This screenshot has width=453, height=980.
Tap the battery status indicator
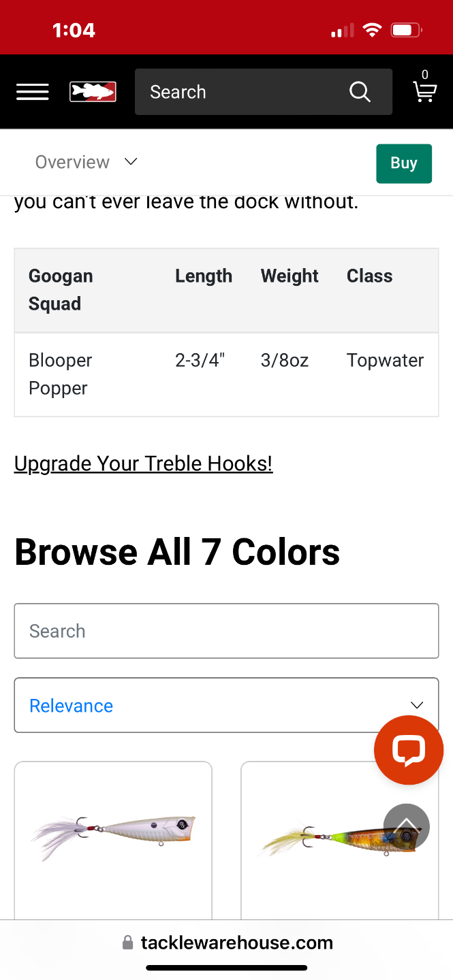(406, 30)
